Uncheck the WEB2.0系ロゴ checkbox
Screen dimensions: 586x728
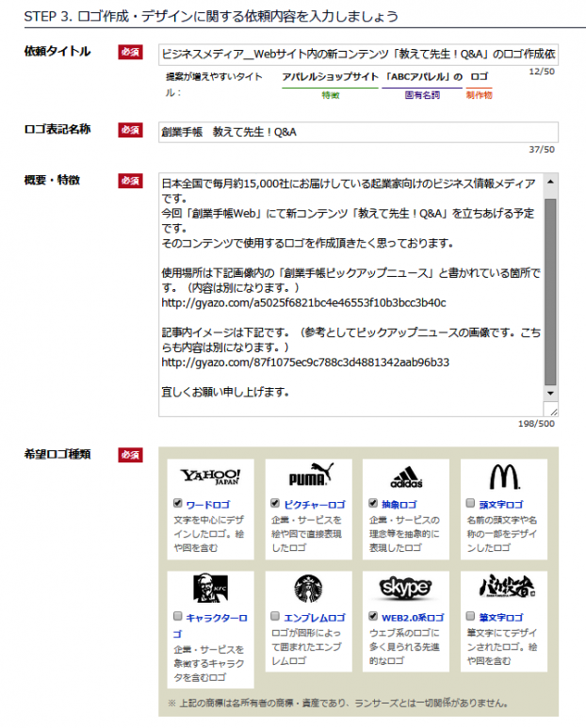[x=373, y=616]
